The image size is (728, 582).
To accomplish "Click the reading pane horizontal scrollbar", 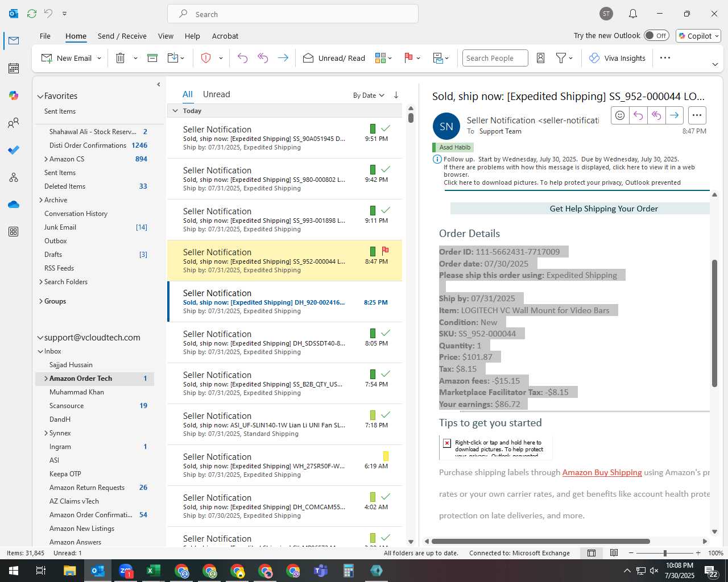I will [x=540, y=542].
